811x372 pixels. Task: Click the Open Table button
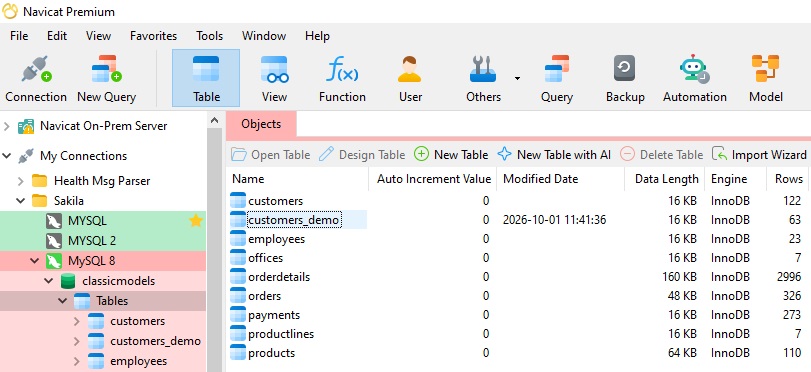click(271, 154)
